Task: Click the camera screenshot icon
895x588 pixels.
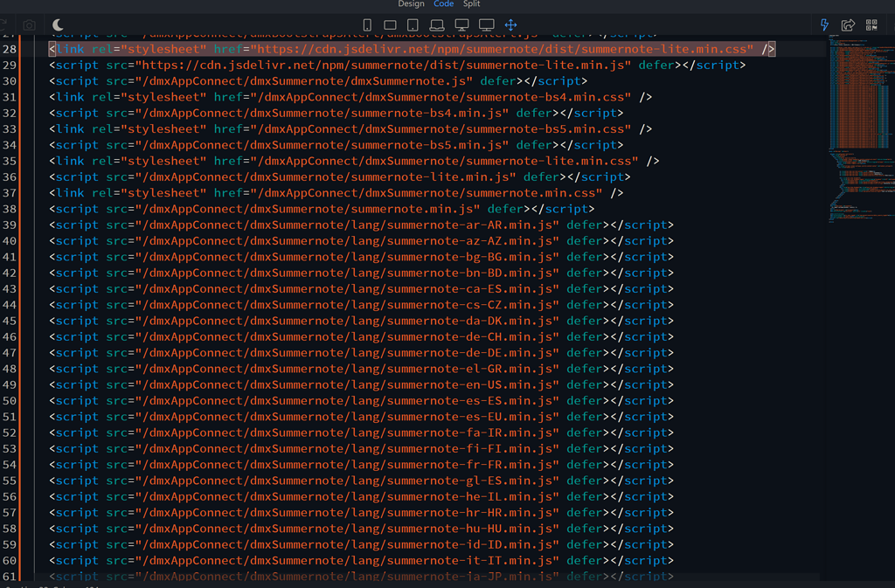Action: click(x=29, y=25)
